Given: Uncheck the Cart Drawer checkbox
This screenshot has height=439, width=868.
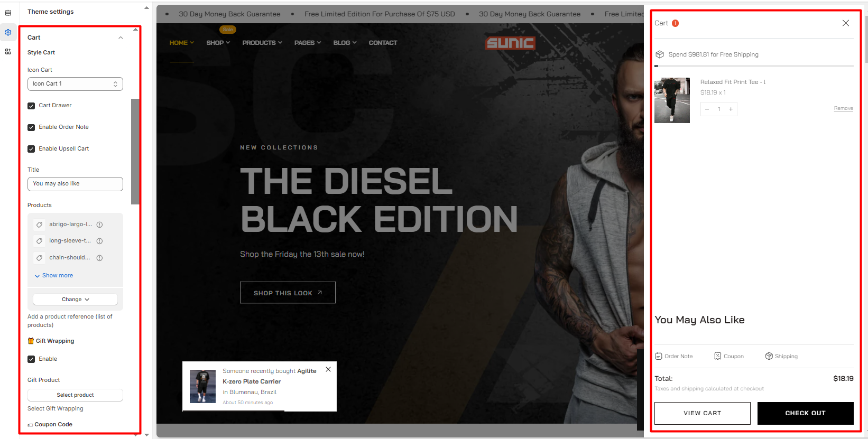Looking at the screenshot, I should [x=31, y=106].
